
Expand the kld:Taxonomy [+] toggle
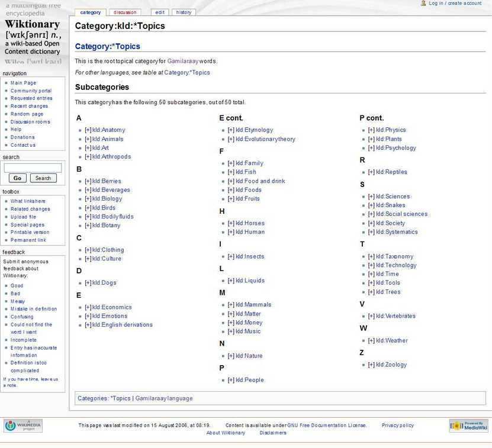click(371, 257)
